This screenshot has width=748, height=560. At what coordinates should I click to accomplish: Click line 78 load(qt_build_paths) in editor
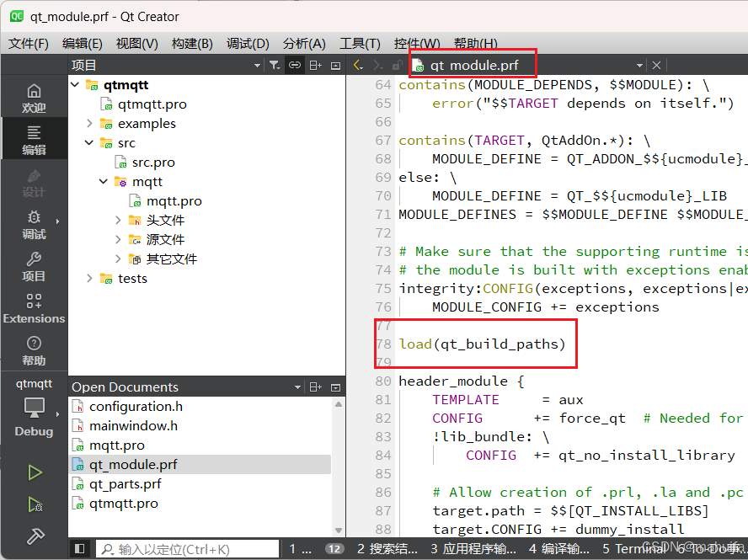(x=482, y=344)
